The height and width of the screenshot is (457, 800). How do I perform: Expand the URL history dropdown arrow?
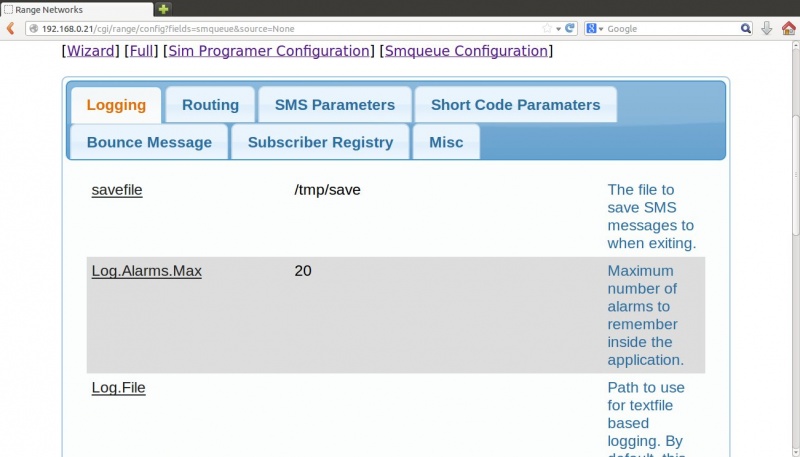(x=559, y=29)
